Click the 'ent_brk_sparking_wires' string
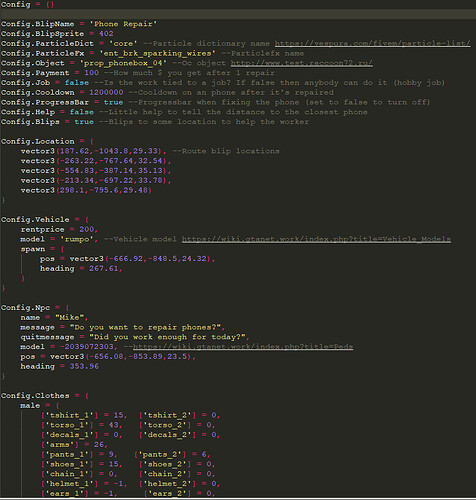The width and height of the screenshot is (476, 500). coord(157,53)
